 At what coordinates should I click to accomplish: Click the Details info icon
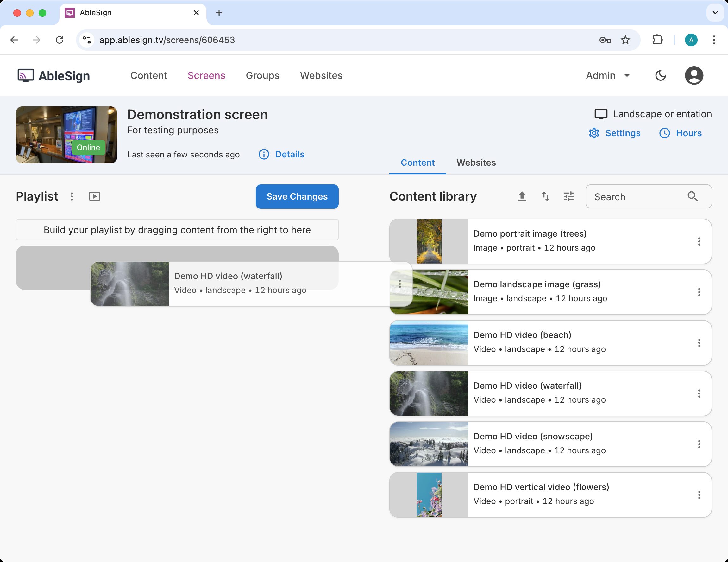coord(264,154)
